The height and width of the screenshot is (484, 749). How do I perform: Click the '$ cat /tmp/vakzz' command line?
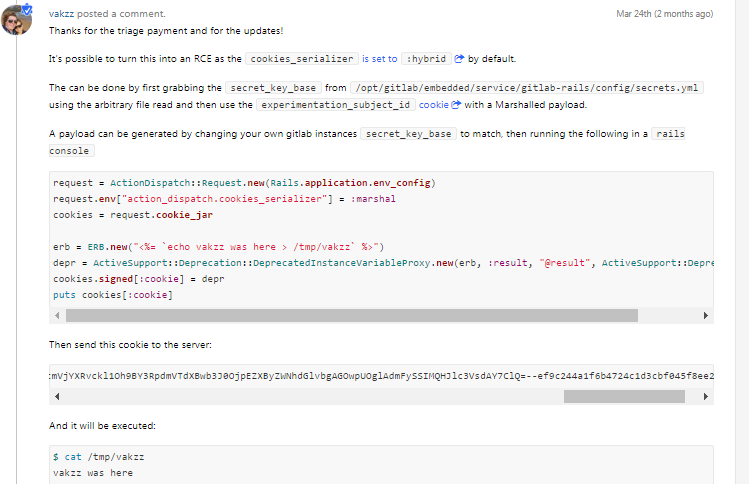click(x=98, y=457)
